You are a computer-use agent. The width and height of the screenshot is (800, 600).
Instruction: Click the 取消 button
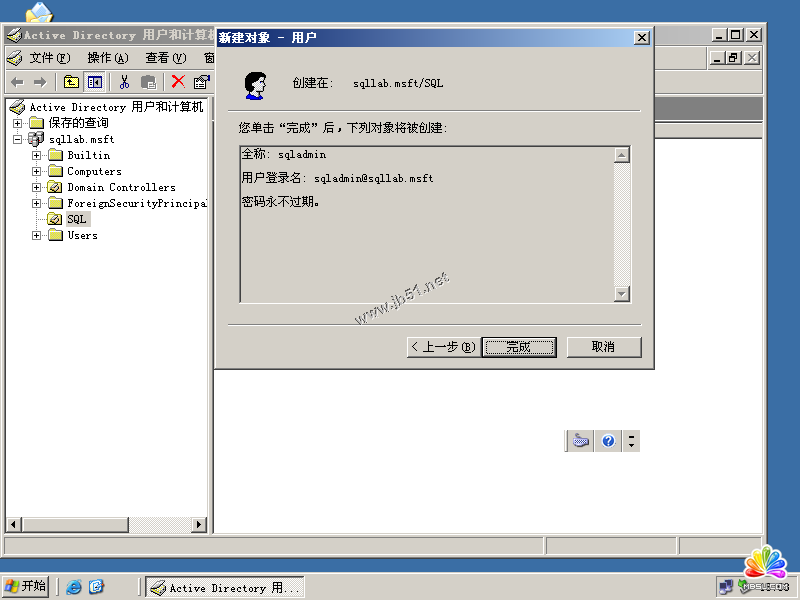click(x=603, y=347)
